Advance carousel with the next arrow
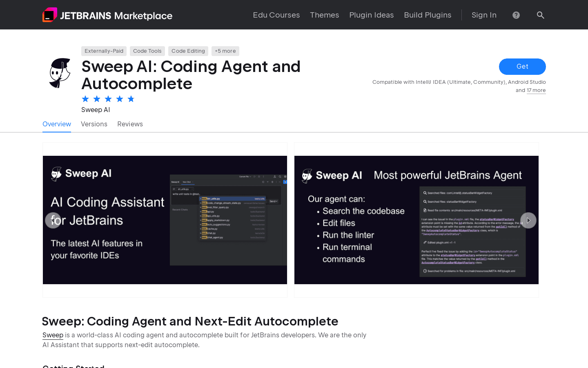588x368 pixels. pyautogui.click(x=528, y=220)
